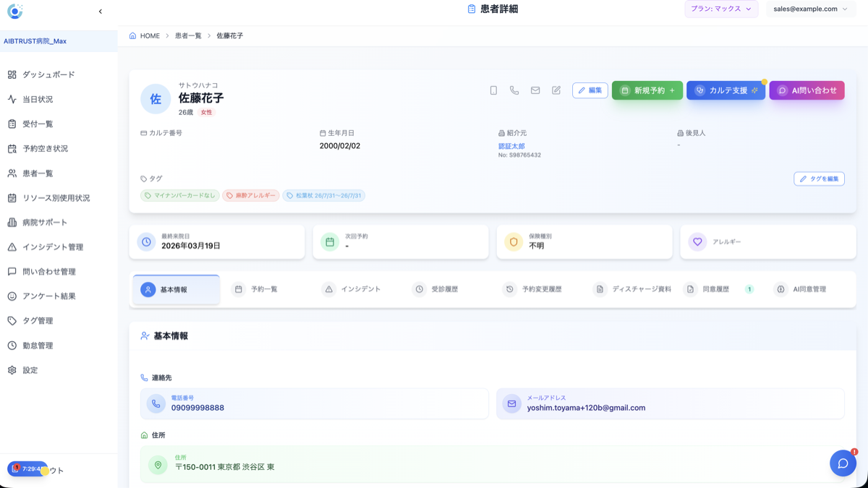Click the mobile device icon in patient header
The image size is (868, 488).
tap(493, 90)
